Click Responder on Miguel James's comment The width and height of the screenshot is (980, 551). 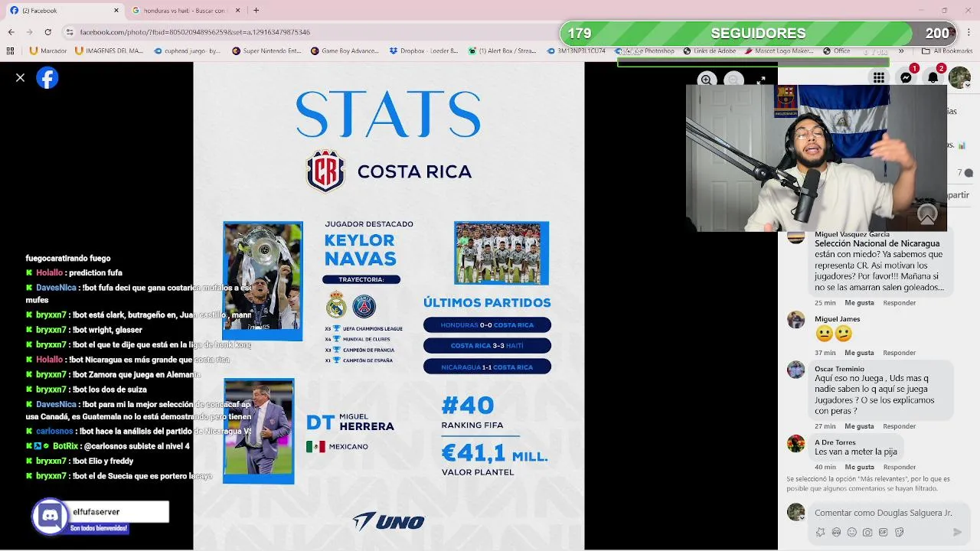(900, 353)
